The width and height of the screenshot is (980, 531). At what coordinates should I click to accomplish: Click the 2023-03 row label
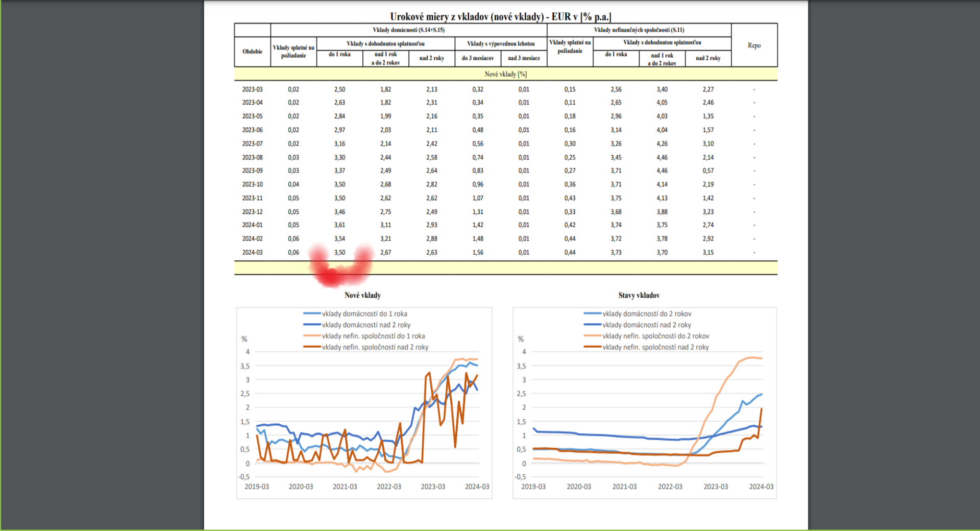252,89
